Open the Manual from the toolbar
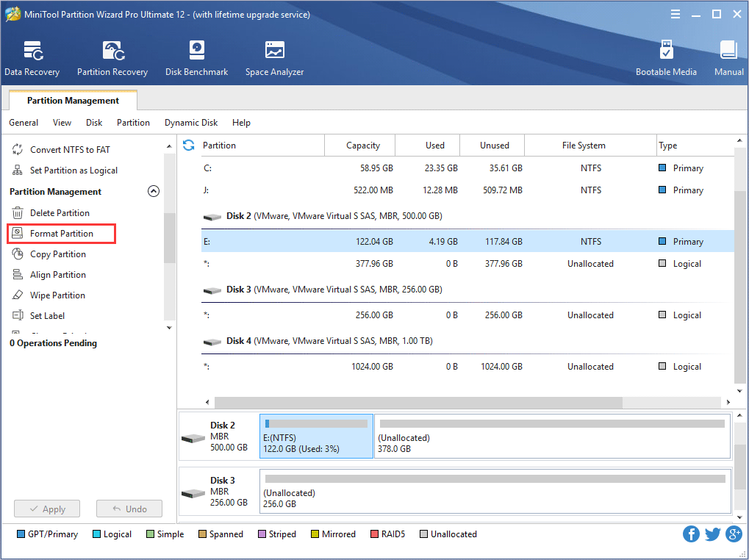The height and width of the screenshot is (560, 749). [728, 57]
